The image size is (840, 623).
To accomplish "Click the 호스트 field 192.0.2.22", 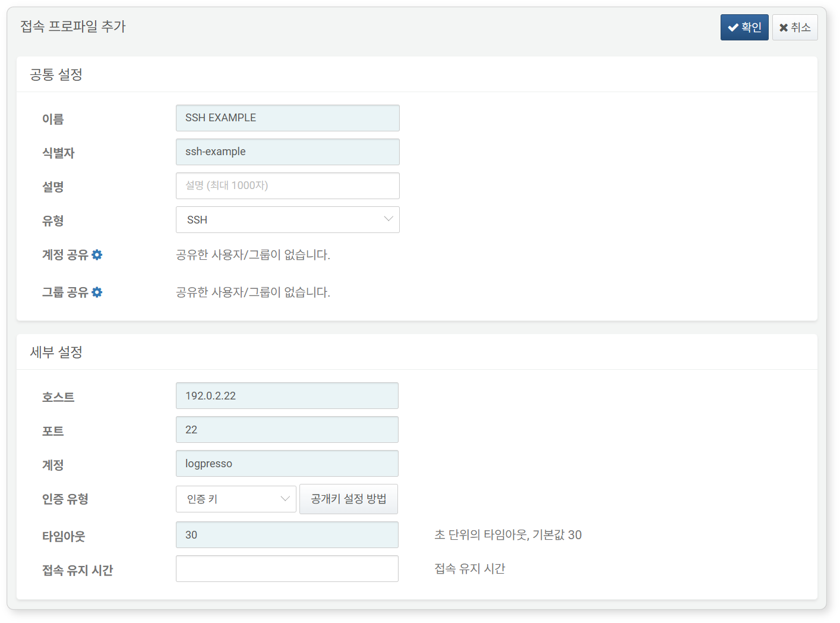I will pyautogui.click(x=287, y=395).
